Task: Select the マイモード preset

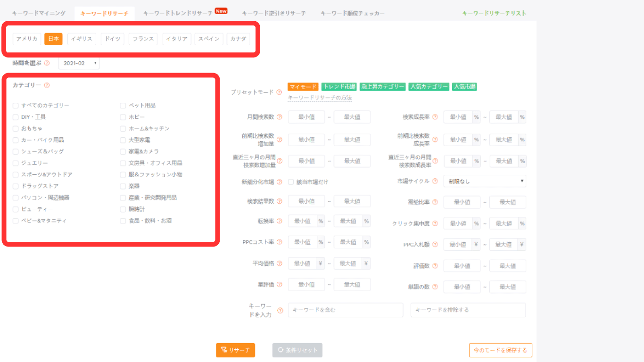Action: [x=303, y=87]
